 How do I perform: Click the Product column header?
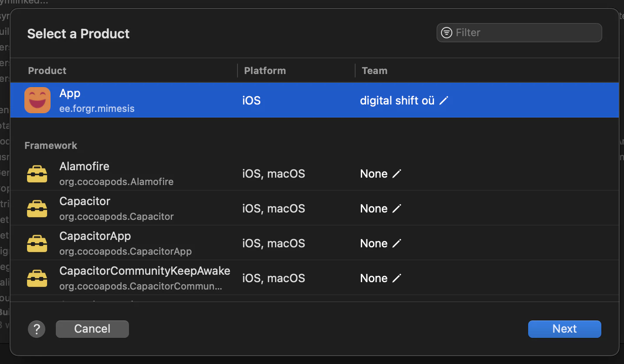click(x=47, y=70)
